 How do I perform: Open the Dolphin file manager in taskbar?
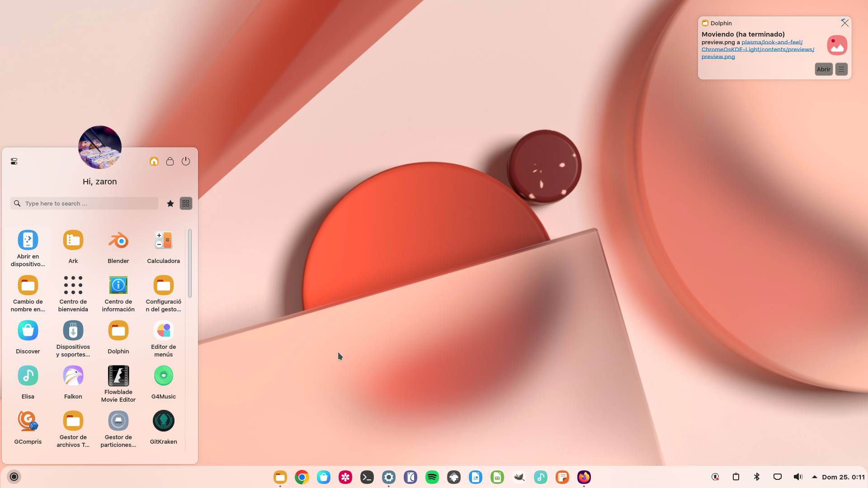280,477
